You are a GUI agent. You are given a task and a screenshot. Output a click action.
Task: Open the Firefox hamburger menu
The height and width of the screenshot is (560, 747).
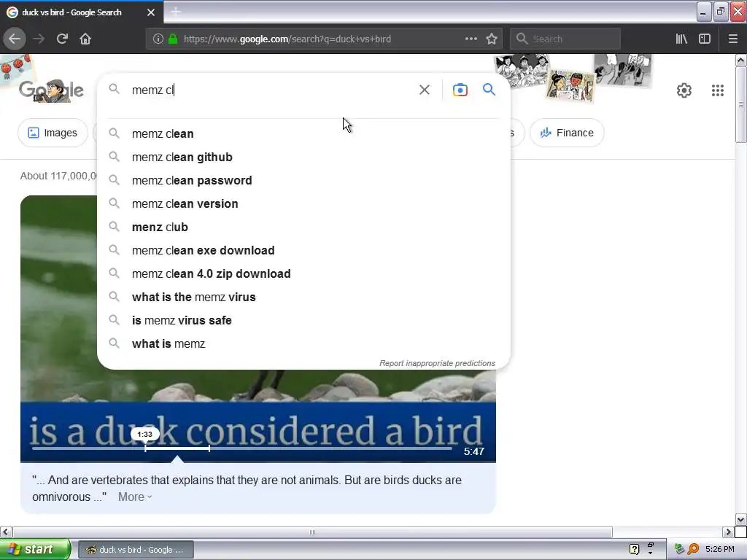[732, 39]
